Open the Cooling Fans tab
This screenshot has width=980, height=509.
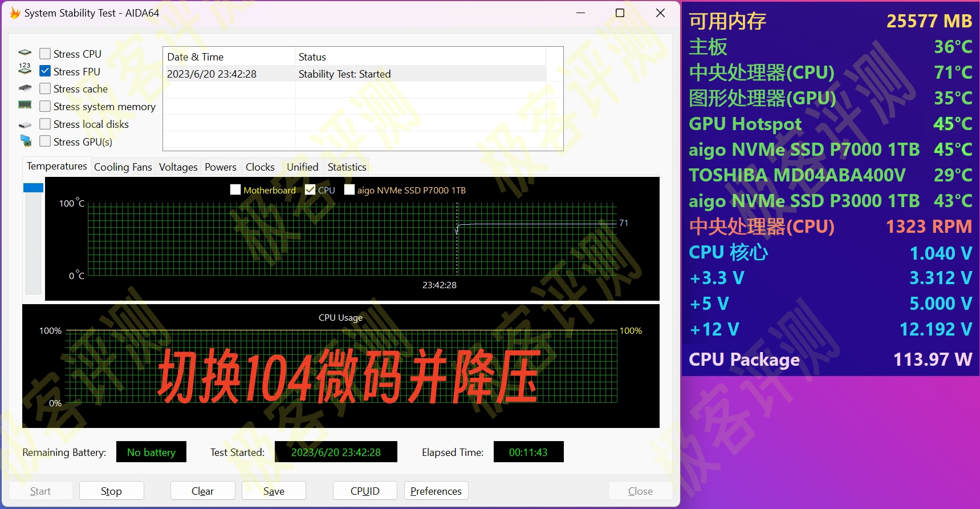[123, 167]
